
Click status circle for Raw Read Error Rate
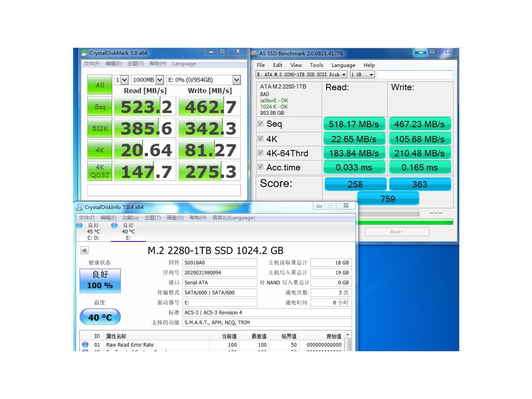point(85,345)
